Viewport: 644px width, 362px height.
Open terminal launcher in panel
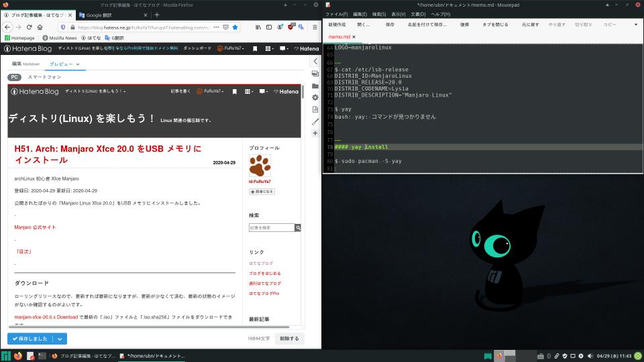coord(42,356)
